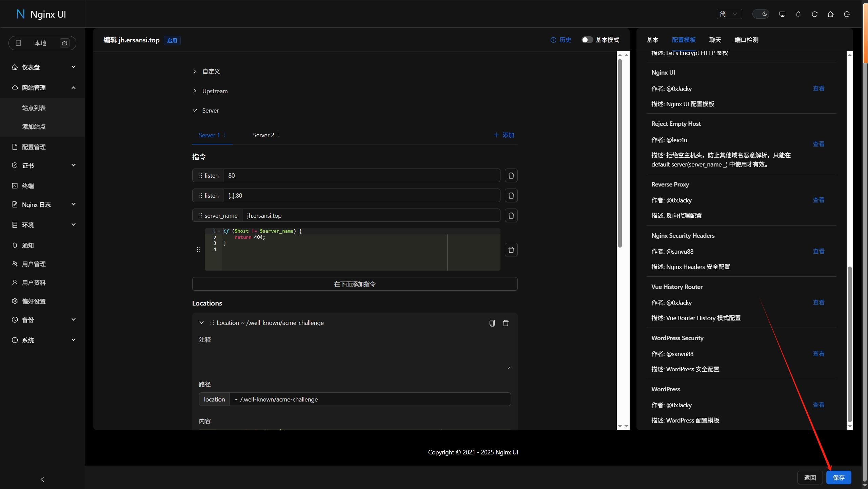View the Reject Empty Host template
Viewport: 868px width, 489px height.
tap(818, 144)
